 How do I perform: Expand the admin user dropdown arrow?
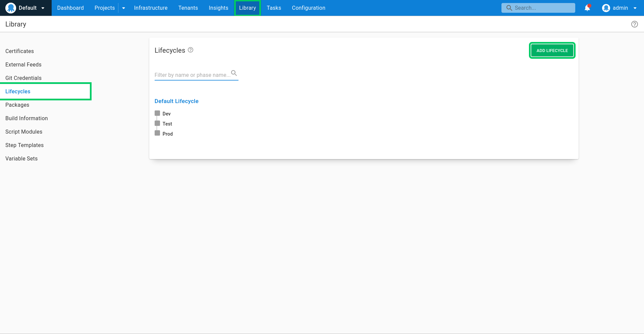635,8
